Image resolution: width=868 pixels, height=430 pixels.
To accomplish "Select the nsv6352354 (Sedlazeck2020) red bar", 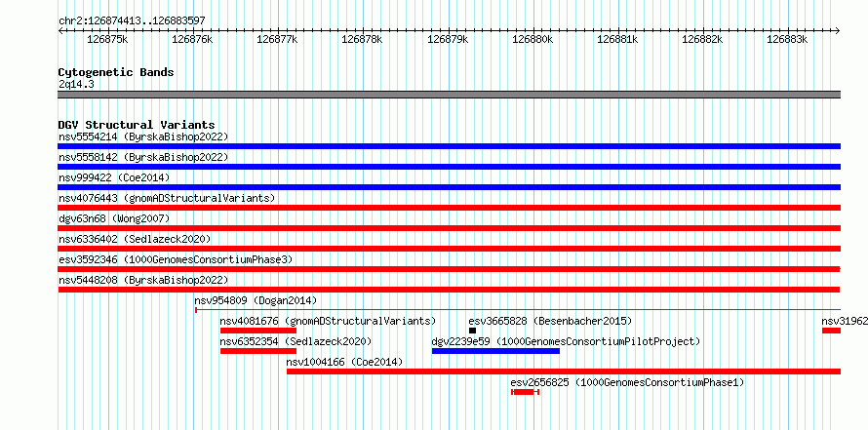I will pos(258,351).
